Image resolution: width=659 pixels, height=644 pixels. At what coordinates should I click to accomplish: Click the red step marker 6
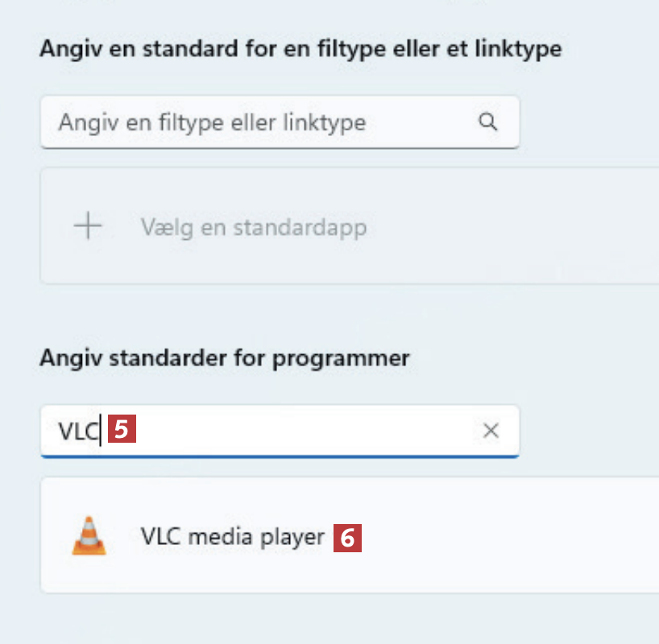coord(348,537)
